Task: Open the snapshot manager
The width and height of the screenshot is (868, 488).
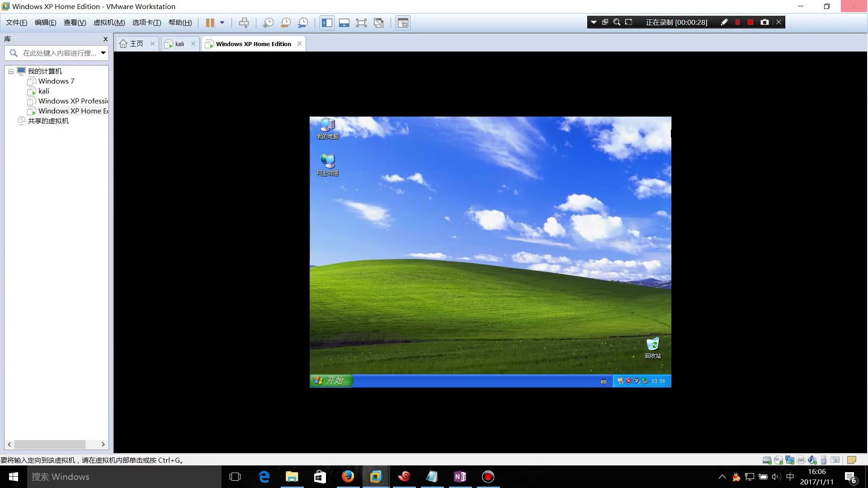Action: pyautogui.click(x=303, y=23)
